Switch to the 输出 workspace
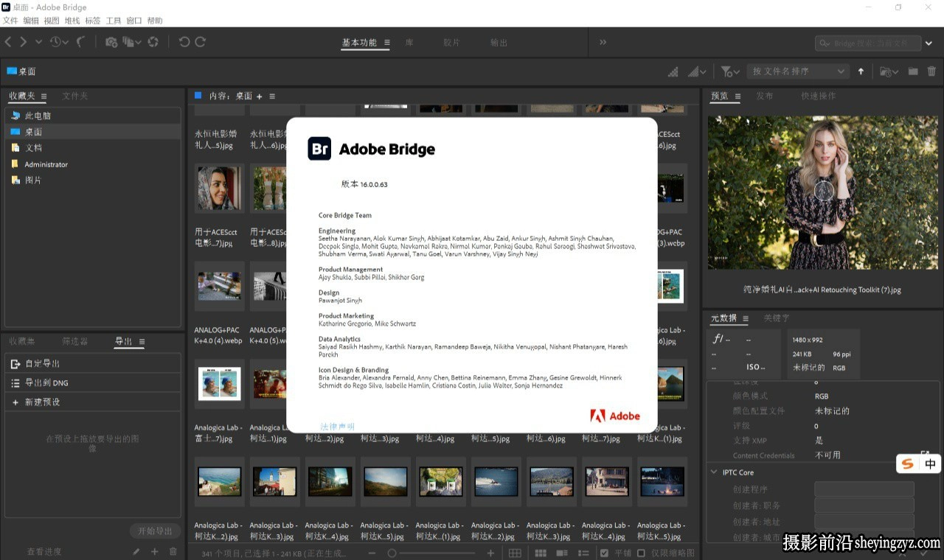 pyautogui.click(x=499, y=43)
